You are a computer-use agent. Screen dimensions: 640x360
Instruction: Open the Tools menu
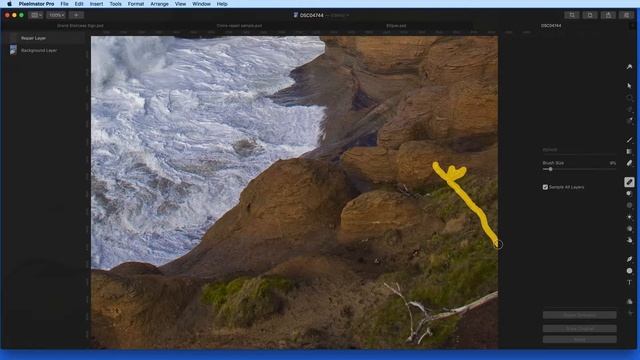point(116,4)
